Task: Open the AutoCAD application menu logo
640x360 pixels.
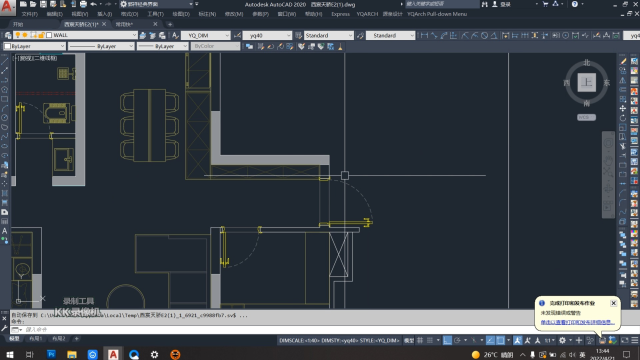Action: coord(7,7)
